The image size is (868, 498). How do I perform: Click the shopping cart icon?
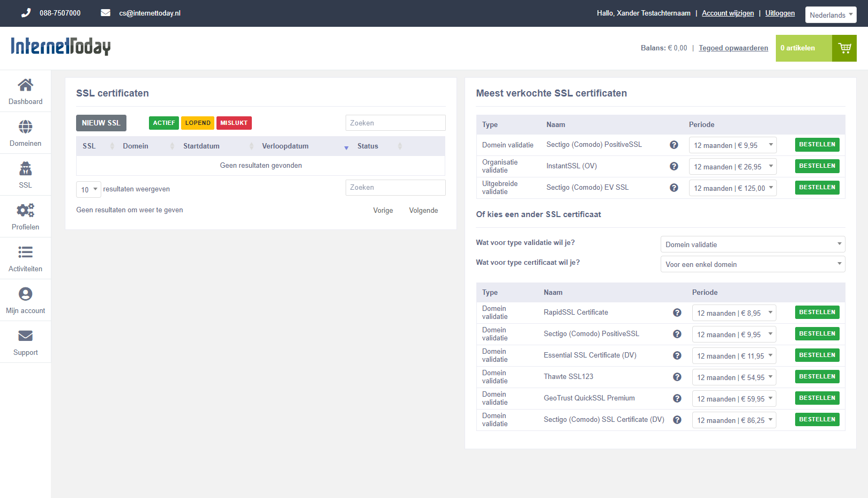pos(844,48)
